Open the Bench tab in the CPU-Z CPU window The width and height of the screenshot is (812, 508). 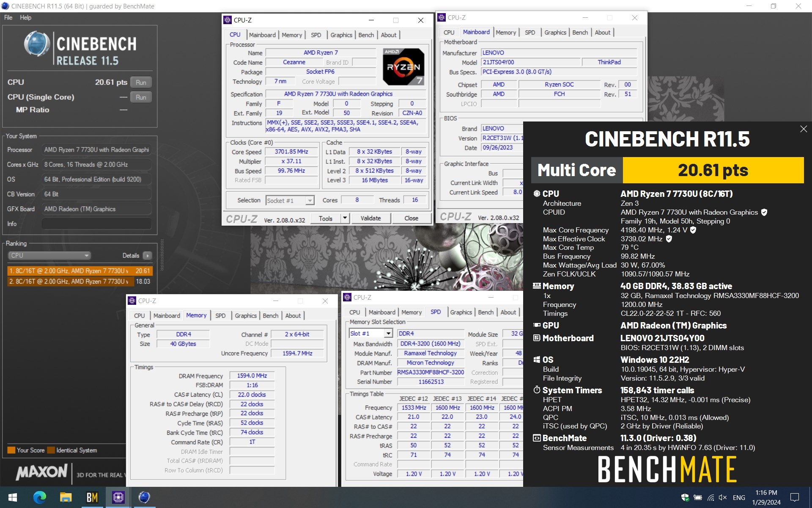(x=366, y=35)
